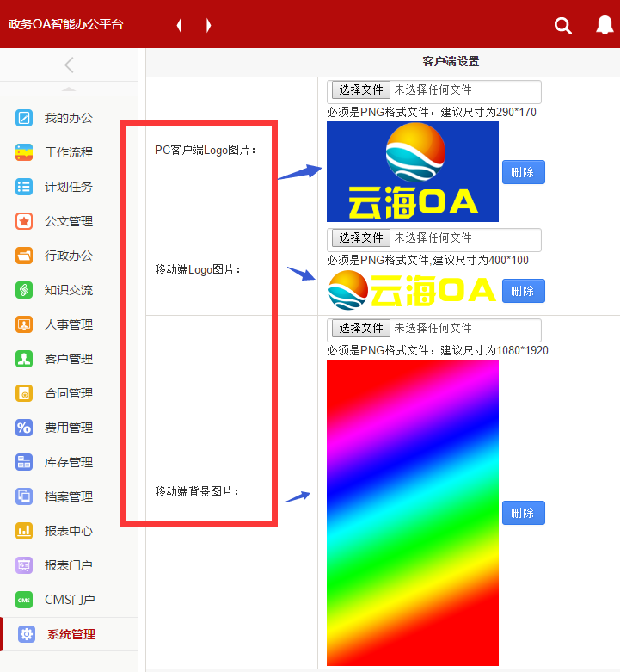Click the CMS门户 green icon

coord(24,600)
